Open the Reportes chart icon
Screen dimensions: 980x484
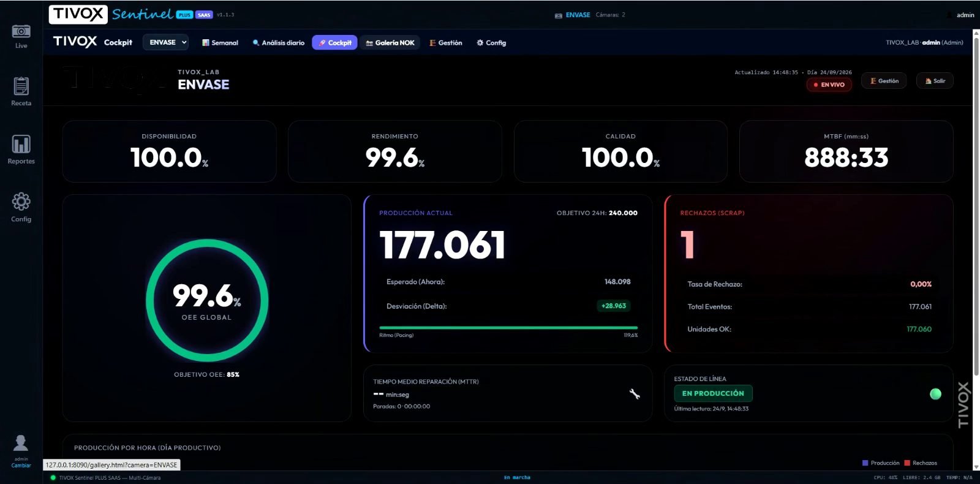point(21,144)
